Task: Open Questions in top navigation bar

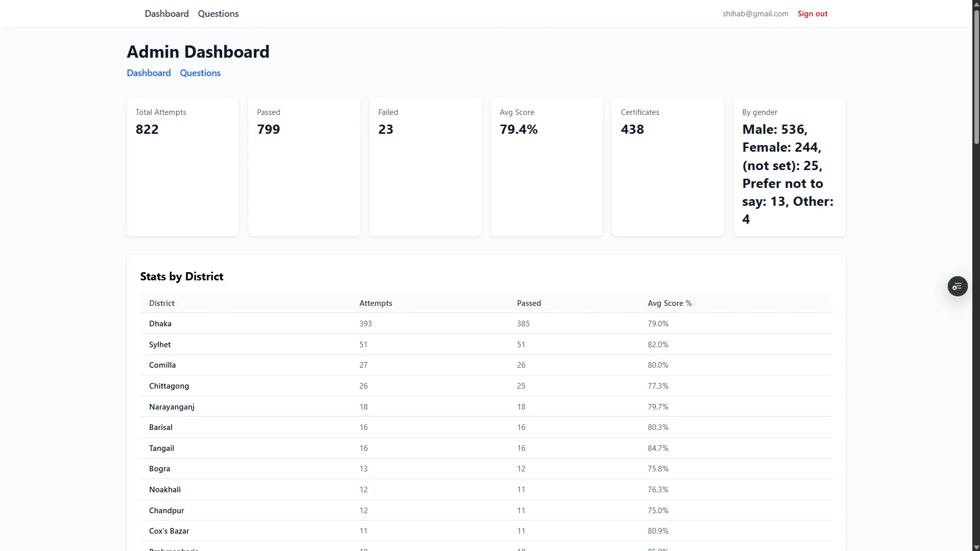Action: point(218,14)
